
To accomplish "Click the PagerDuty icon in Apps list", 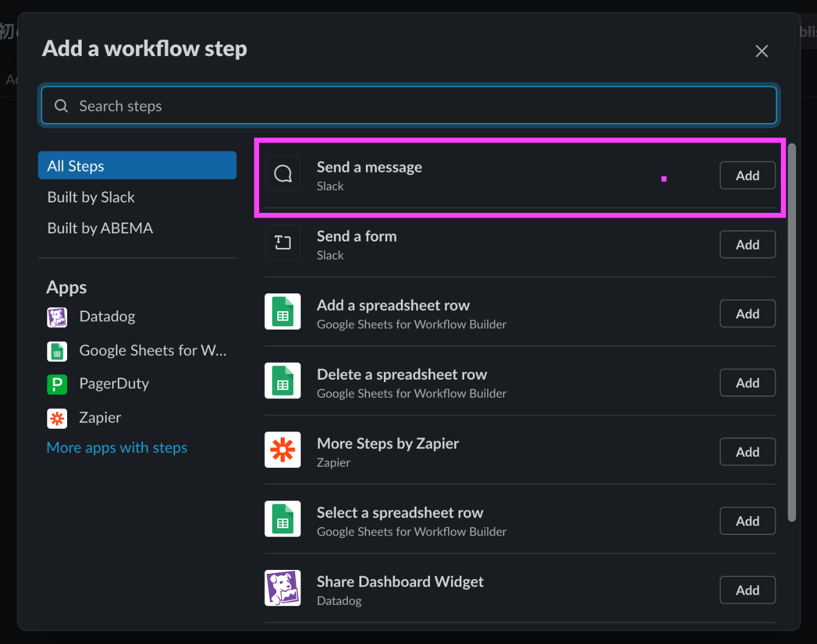I will coord(57,384).
